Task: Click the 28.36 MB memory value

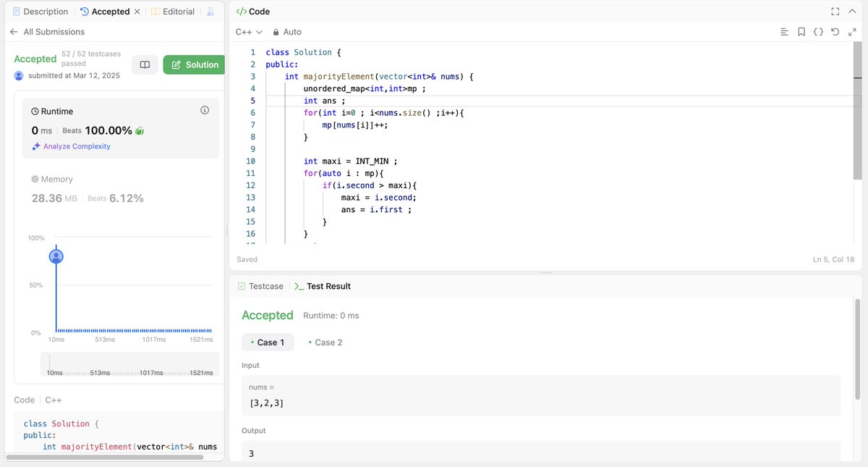Action: [x=54, y=198]
